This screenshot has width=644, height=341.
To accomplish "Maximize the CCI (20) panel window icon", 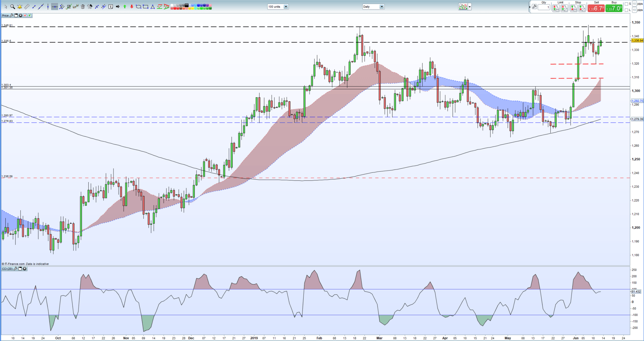I will [x=20, y=269].
